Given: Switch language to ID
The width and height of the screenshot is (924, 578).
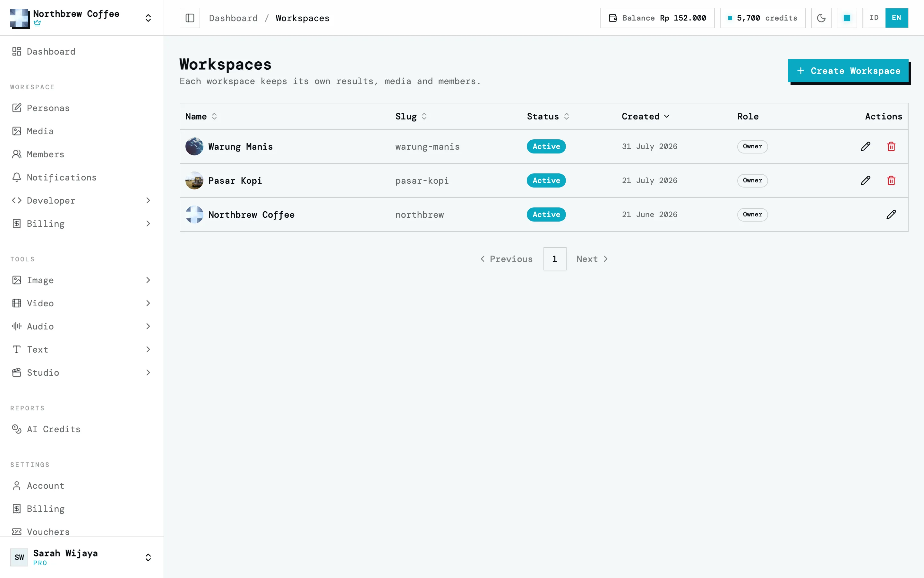Looking at the screenshot, I should tap(874, 18).
